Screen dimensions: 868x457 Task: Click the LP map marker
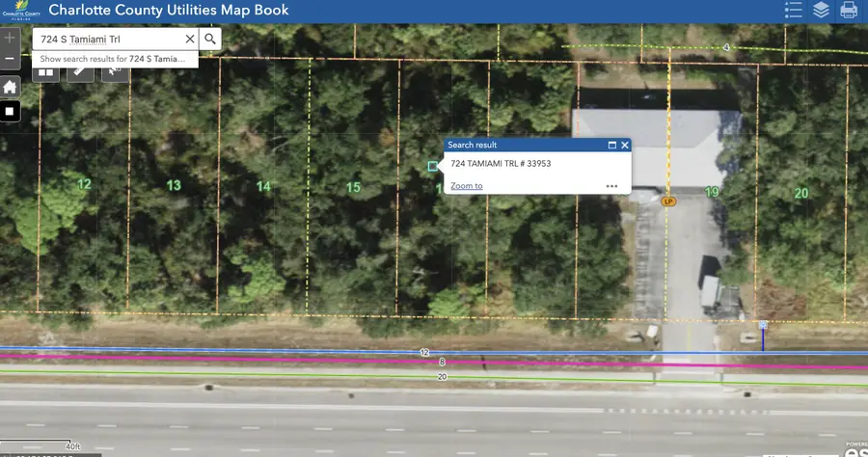coord(668,202)
